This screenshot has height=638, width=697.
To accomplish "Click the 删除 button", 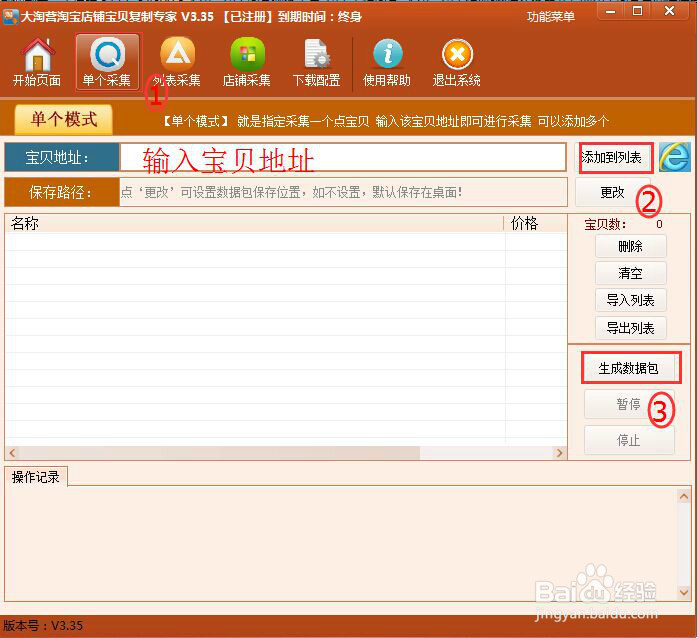I will click(631, 246).
